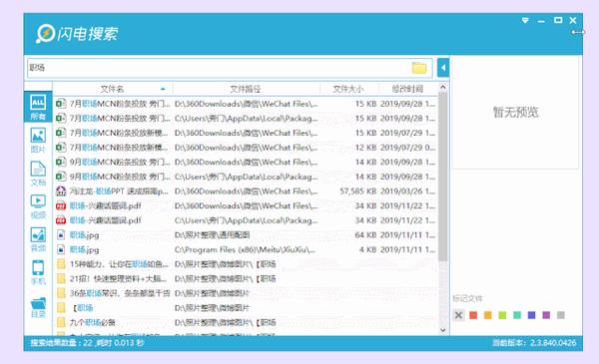Click folder icon of 36条职场常识 row
599x364 pixels.
(x=61, y=293)
